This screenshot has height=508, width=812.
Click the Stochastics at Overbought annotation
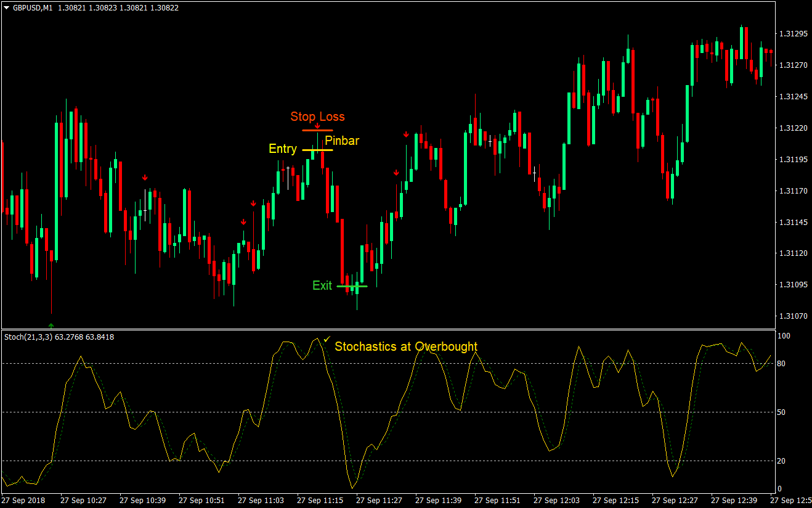pyautogui.click(x=405, y=346)
